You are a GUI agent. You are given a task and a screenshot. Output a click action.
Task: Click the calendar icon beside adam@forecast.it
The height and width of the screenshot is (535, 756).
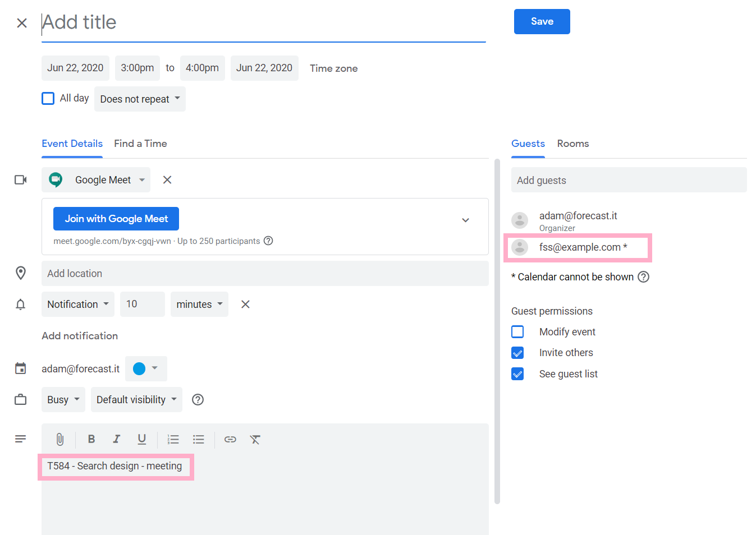[x=21, y=368]
